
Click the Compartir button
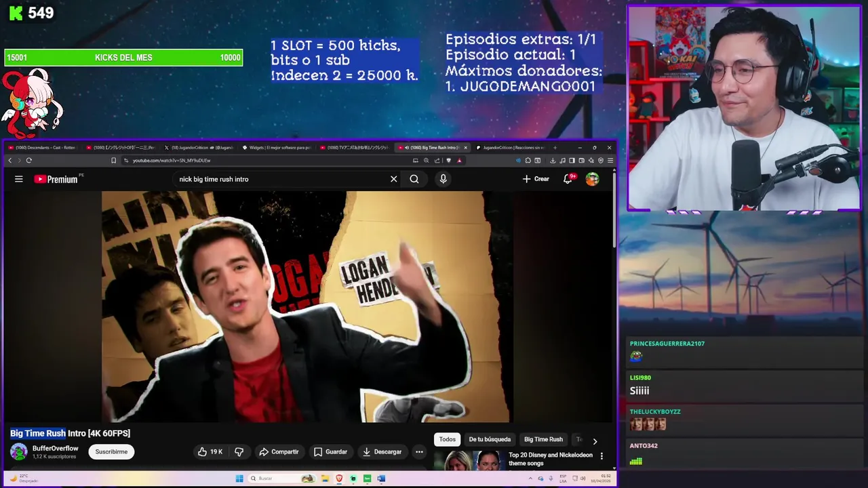(279, 451)
